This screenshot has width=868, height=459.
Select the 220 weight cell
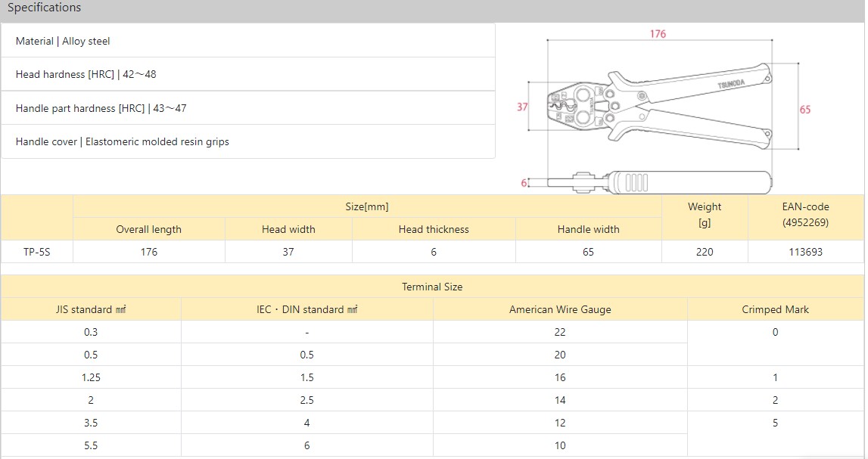tap(705, 252)
